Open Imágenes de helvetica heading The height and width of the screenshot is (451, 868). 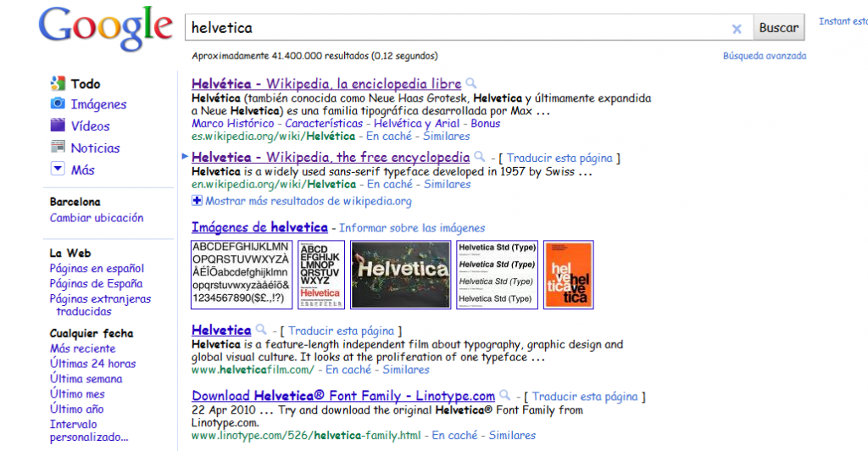[259, 227]
